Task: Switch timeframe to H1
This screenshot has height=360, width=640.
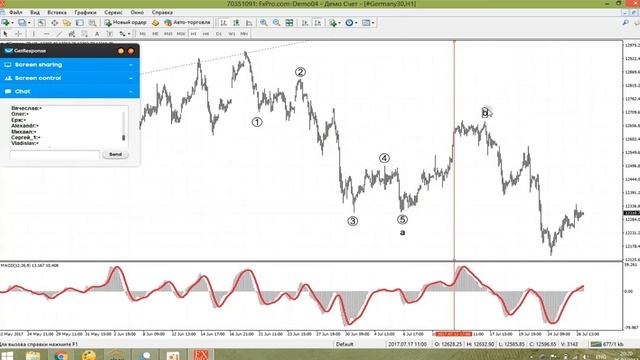Action: point(193,34)
